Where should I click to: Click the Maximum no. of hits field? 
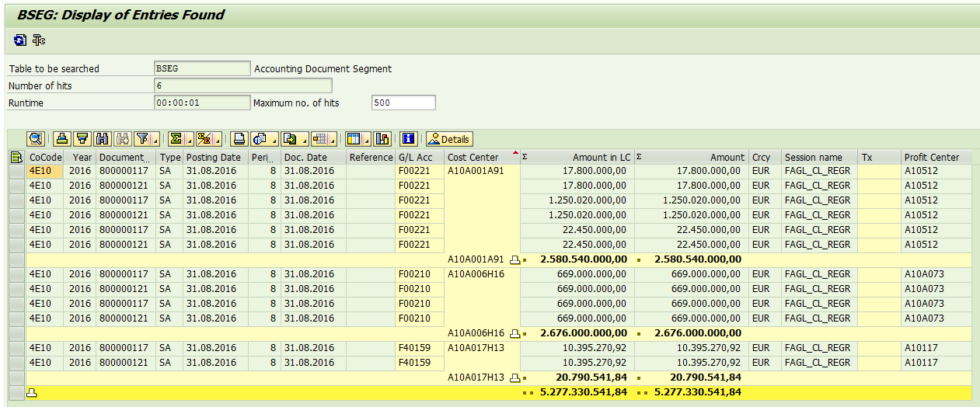point(403,103)
